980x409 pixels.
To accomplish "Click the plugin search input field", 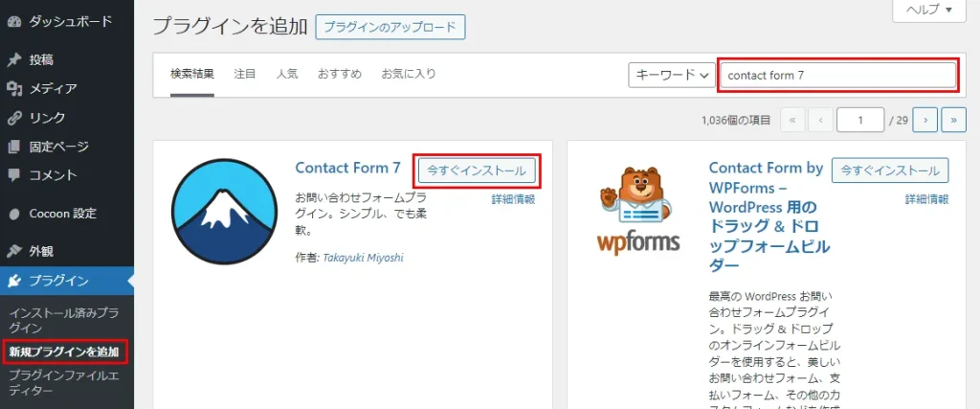I will [837, 75].
